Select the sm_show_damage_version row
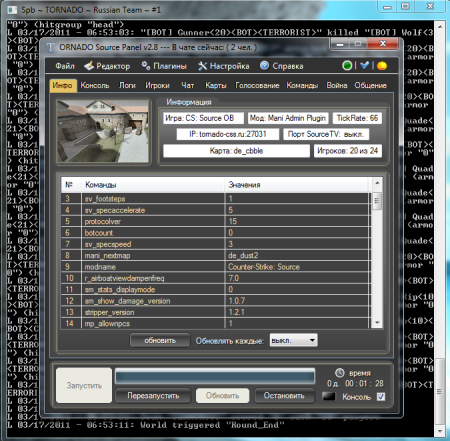Screen dimensions: 450x441 click(x=215, y=301)
